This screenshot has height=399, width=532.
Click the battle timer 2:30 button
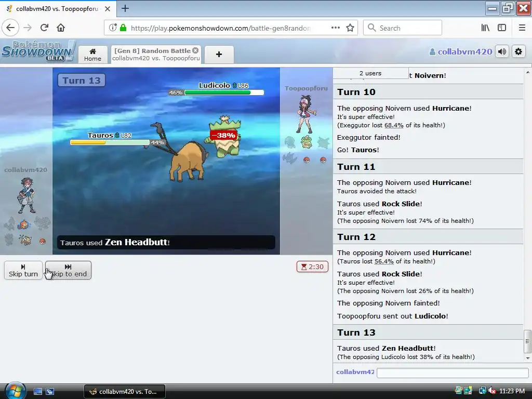pos(312,267)
